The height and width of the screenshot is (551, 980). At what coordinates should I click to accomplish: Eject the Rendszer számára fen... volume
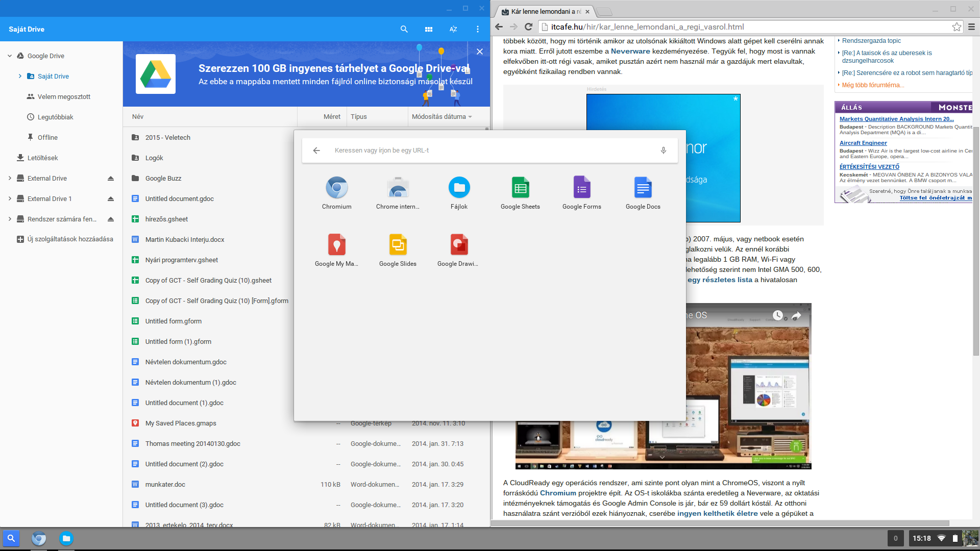pyautogui.click(x=111, y=219)
